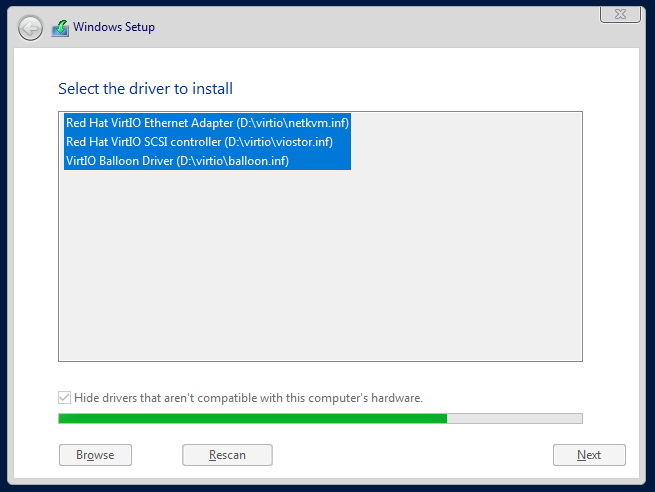This screenshot has width=655, height=492.
Task: Click the hide-incompatible-drivers label text
Action: pos(248,398)
